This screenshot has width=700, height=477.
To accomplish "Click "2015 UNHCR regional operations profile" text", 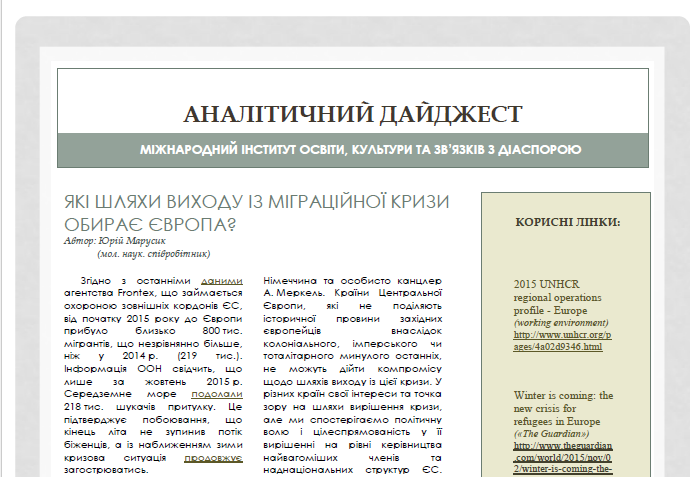I will click(x=558, y=298).
